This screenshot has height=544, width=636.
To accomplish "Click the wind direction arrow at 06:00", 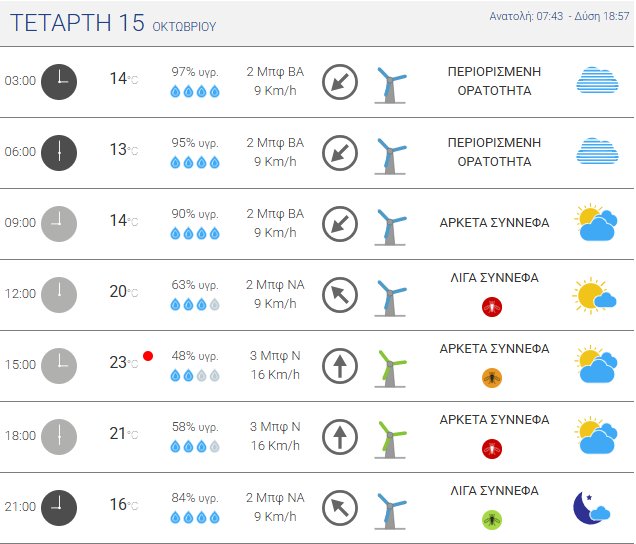I will [x=340, y=152].
